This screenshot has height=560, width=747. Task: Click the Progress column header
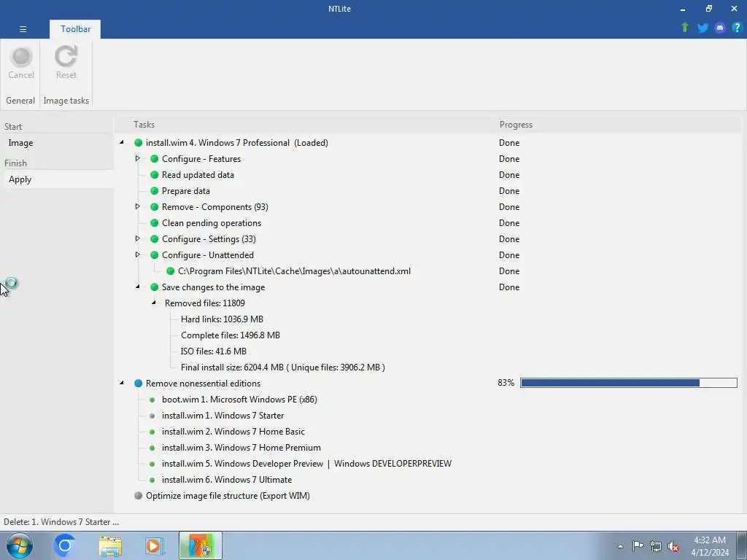point(516,125)
